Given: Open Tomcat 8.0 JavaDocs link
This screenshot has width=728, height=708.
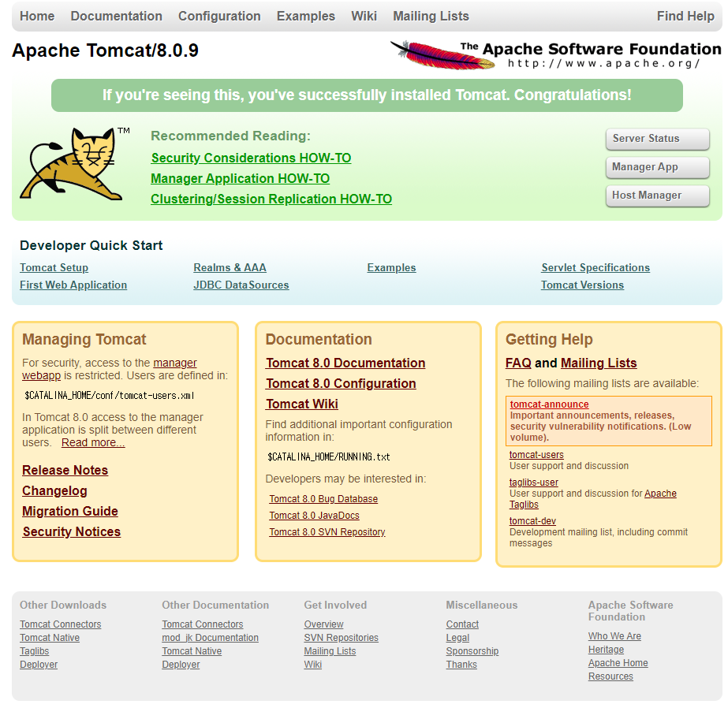Looking at the screenshot, I should [x=315, y=516].
